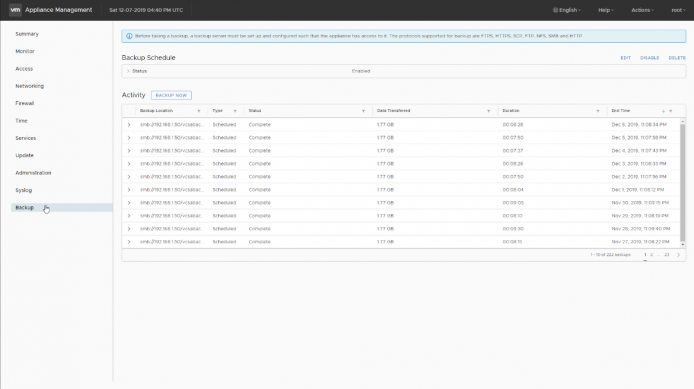Edit the backup schedule

tap(625, 58)
